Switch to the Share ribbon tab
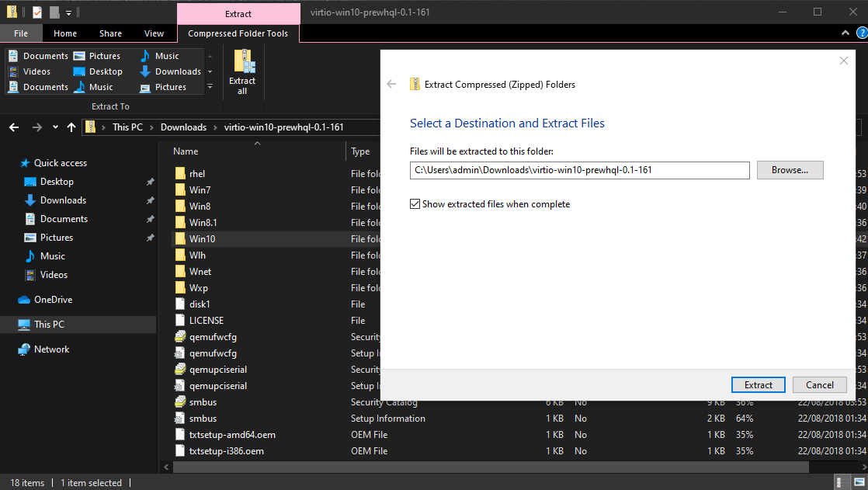Screen dimensions: 868x490 click(x=111, y=33)
